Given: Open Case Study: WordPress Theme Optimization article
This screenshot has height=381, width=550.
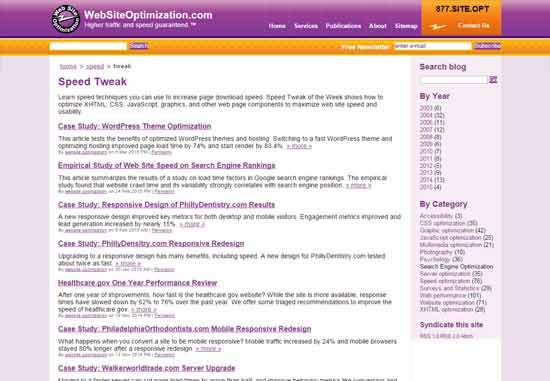Looking at the screenshot, I should click(135, 126).
